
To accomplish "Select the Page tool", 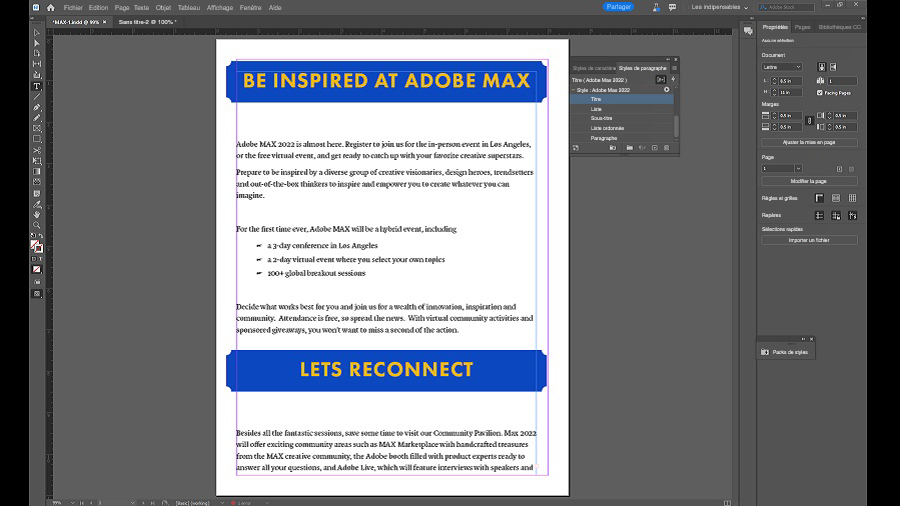I will [37, 53].
